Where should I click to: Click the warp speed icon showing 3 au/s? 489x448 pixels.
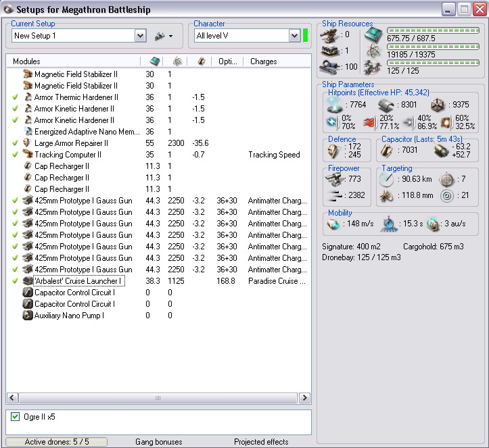click(433, 224)
